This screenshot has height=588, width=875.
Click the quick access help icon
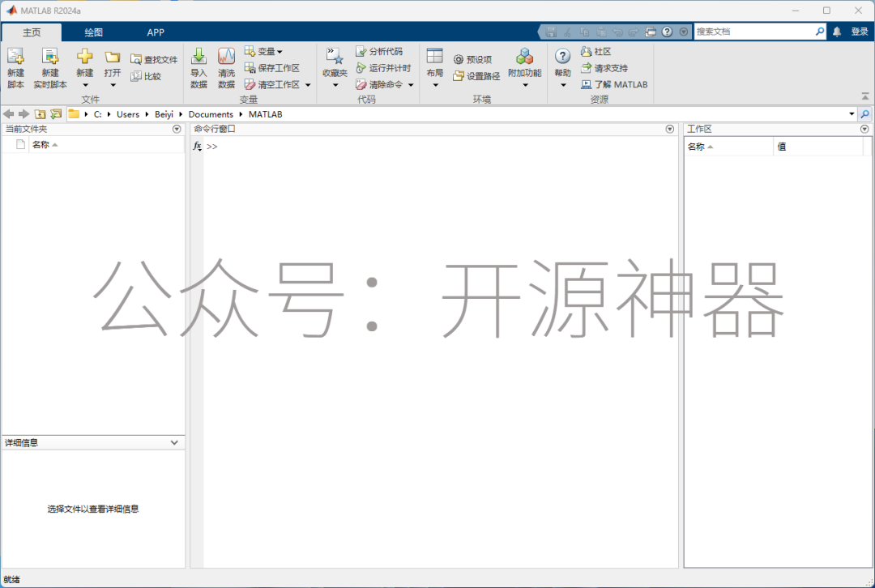667,32
